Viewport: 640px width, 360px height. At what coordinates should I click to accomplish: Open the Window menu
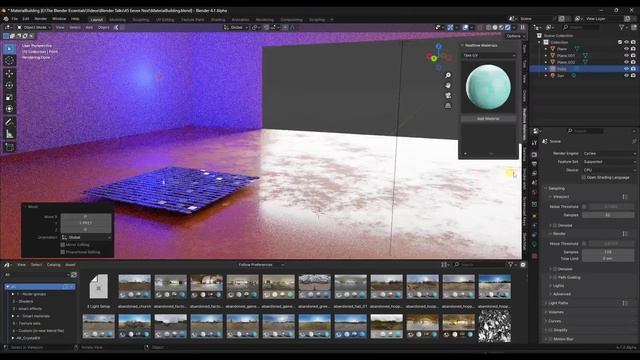pos(59,19)
